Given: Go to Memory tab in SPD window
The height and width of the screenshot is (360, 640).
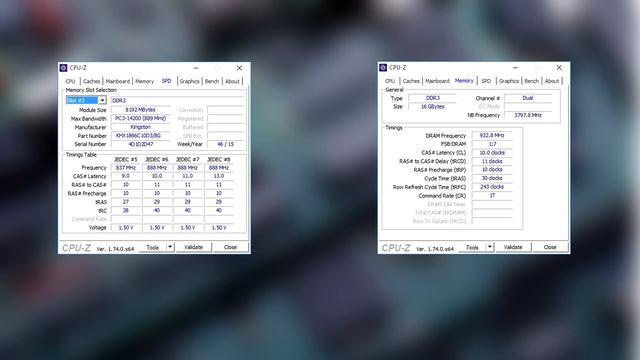Looking at the screenshot, I should click(x=144, y=81).
